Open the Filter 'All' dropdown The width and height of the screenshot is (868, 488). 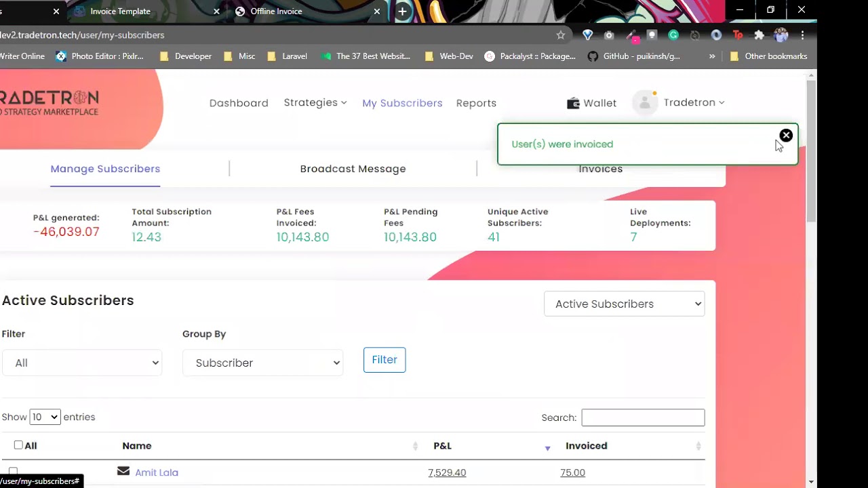pyautogui.click(x=82, y=363)
